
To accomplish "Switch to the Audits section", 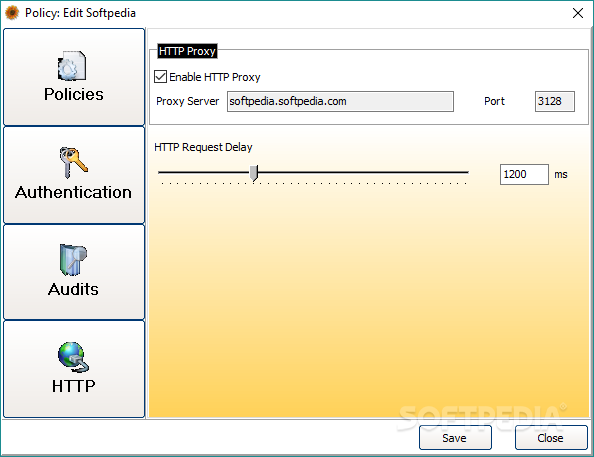I will (x=74, y=272).
